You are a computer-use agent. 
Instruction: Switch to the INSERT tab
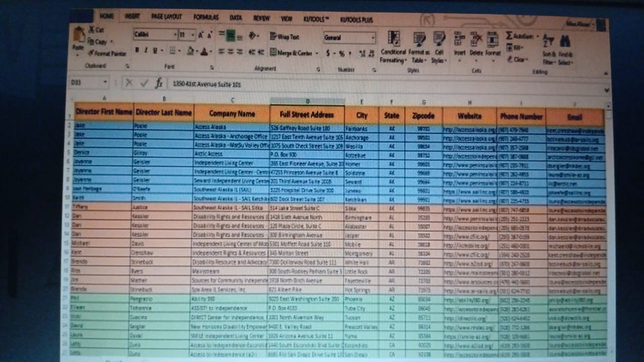(132, 16)
